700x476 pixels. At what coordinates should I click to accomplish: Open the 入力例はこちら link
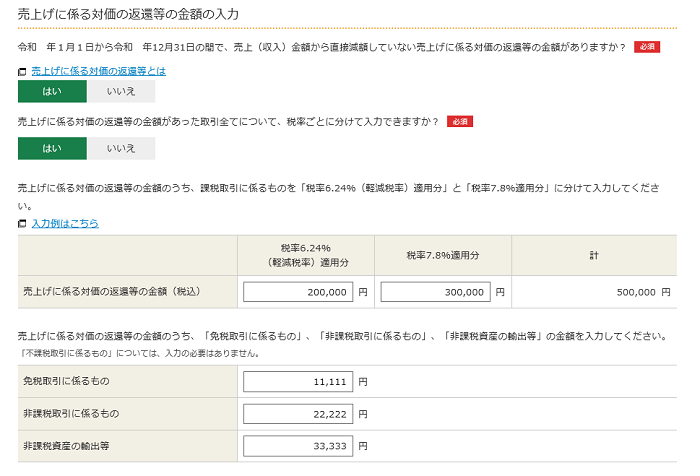pos(65,223)
